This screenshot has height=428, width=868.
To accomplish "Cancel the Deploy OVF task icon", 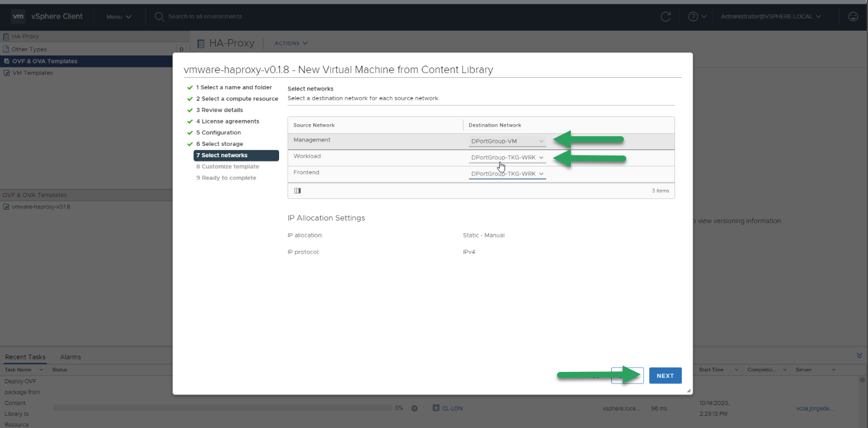I will click(415, 408).
